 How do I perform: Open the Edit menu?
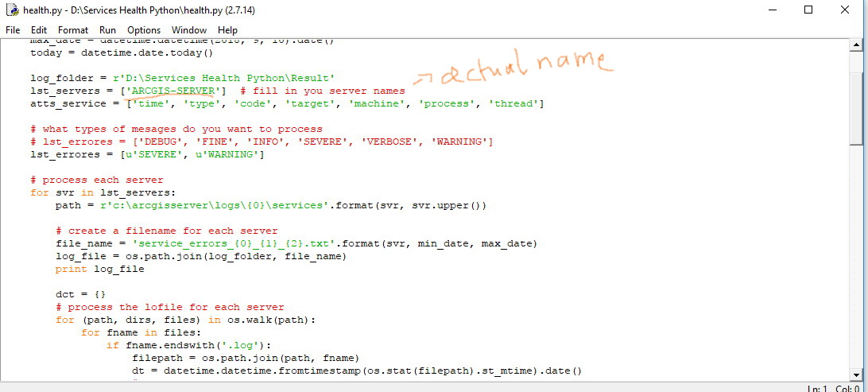[x=39, y=30]
